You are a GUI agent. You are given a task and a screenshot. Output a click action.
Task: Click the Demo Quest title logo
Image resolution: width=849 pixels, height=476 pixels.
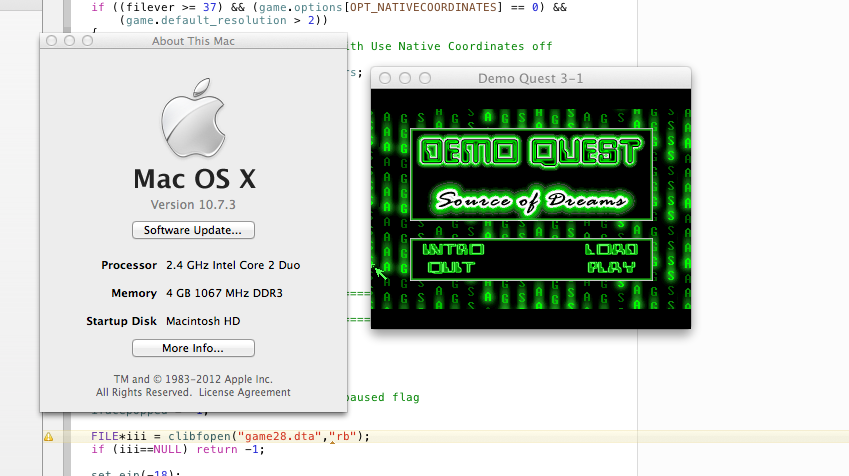click(x=530, y=153)
